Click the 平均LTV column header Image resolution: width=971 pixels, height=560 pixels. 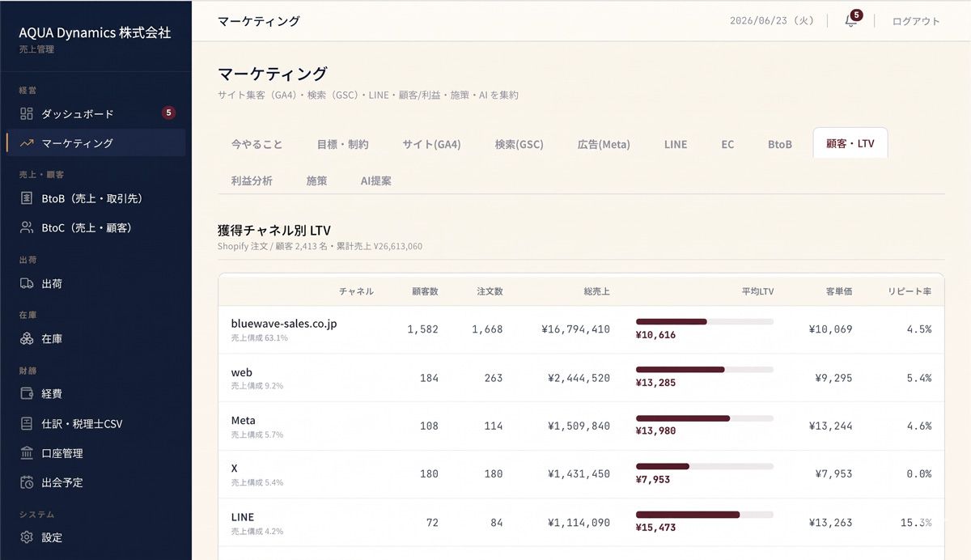click(757, 291)
